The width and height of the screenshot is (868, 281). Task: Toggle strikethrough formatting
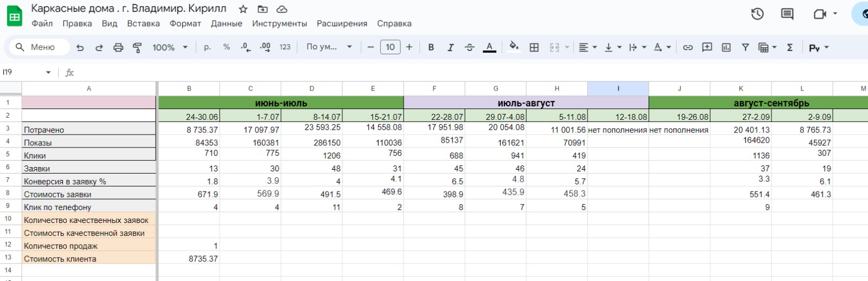470,47
